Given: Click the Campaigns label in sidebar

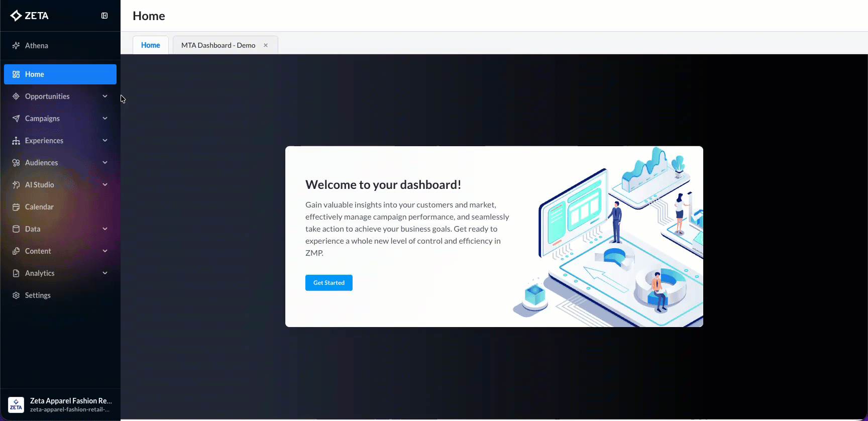Looking at the screenshot, I should pyautogui.click(x=42, y=119).
